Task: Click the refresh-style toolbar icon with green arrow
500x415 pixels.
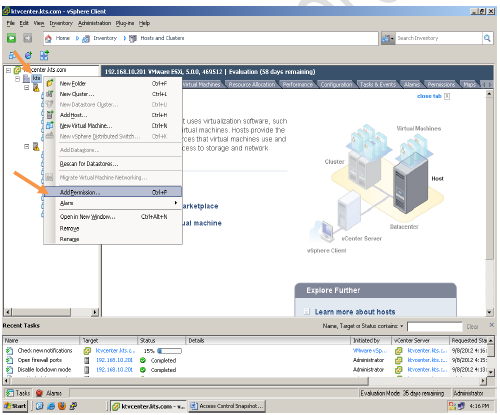Action: point(28,55)
